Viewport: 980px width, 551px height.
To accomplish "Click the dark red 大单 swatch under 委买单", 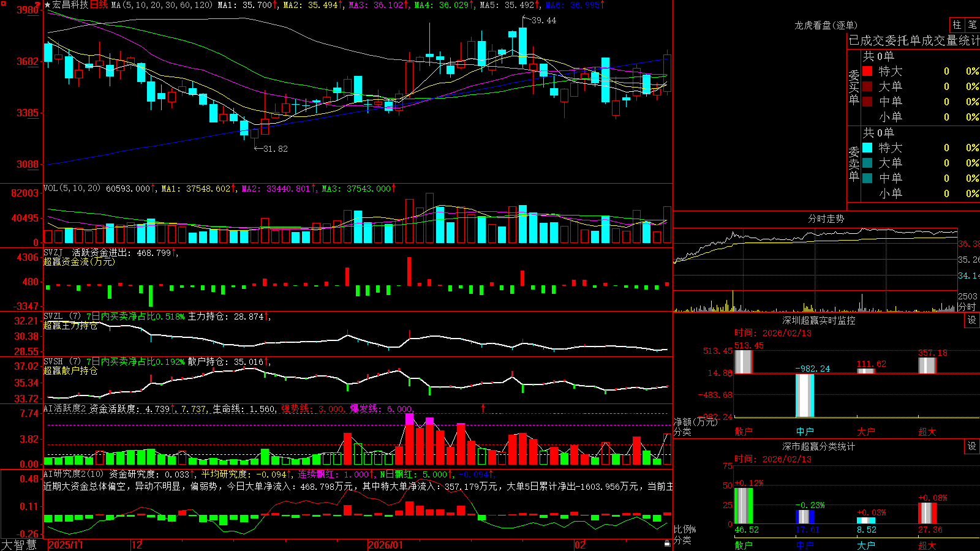I will tap(867, 86).
